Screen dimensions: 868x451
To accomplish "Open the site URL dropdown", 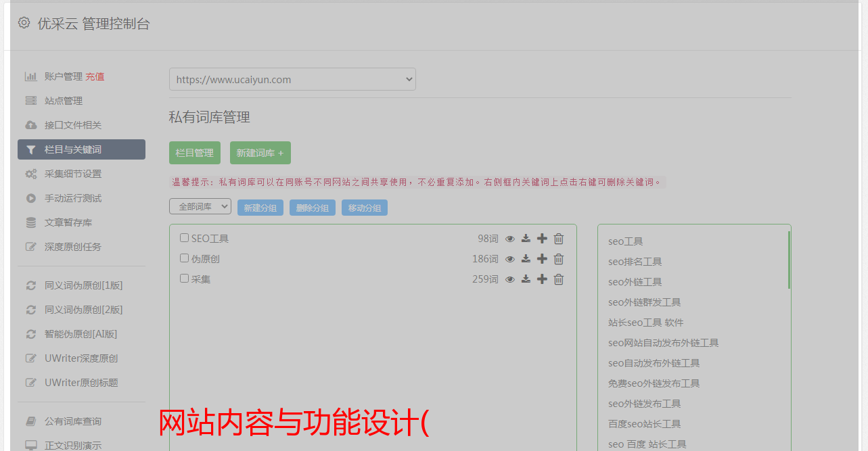I will click(x=292, y=79).
